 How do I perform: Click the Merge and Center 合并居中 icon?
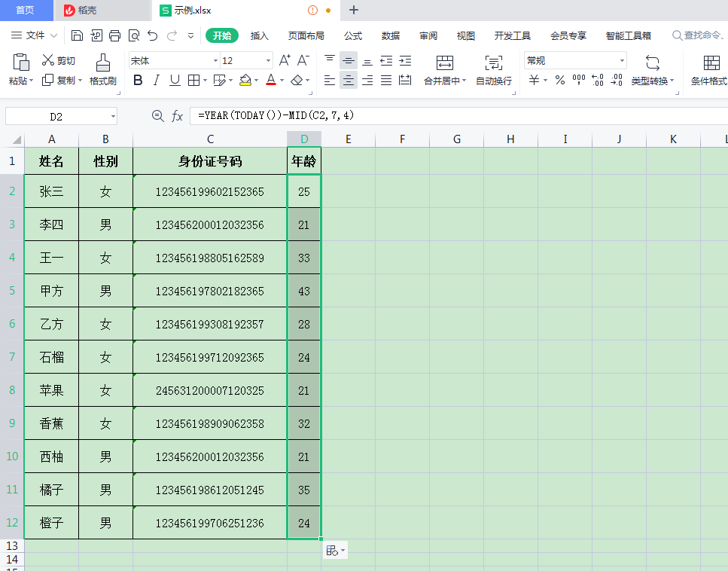pos(444,63)
